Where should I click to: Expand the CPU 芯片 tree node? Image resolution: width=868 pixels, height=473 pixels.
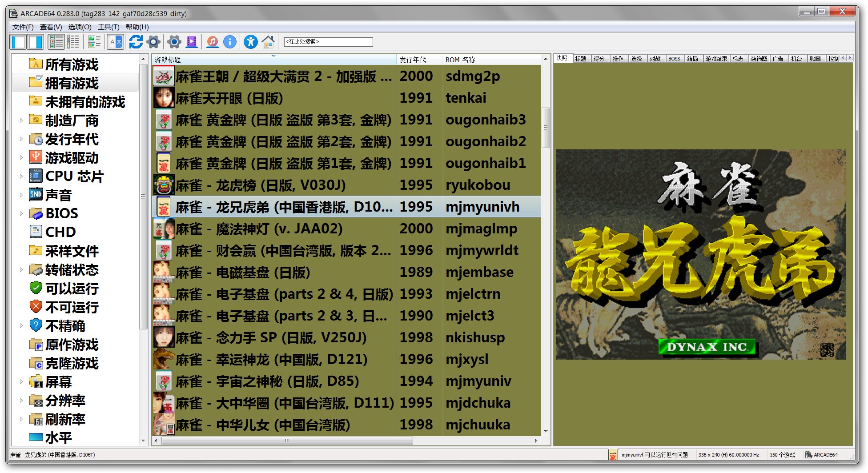coord(21,176)
